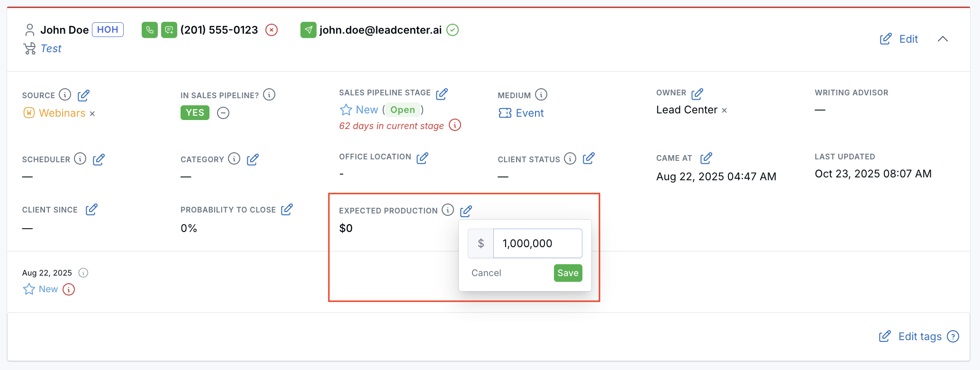The height and width of the screenshot is (370, 980).
Task: Edit the Sales Pipeline Stage pencil icon
Action: coord(442,93)
